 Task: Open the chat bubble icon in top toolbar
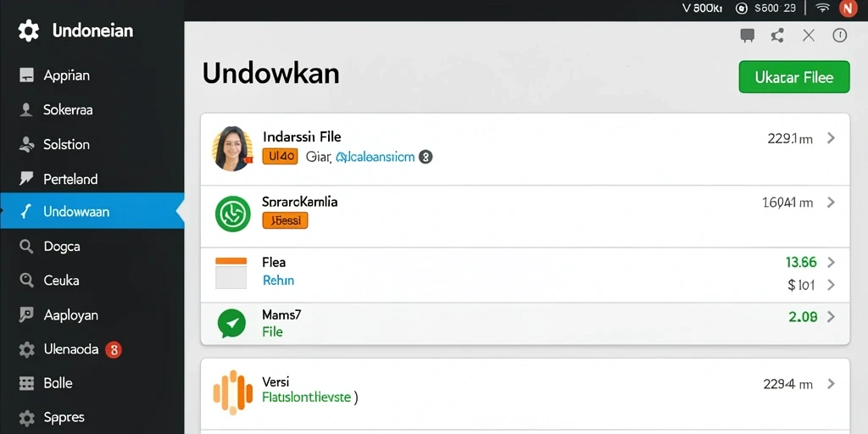click(748, 36)
